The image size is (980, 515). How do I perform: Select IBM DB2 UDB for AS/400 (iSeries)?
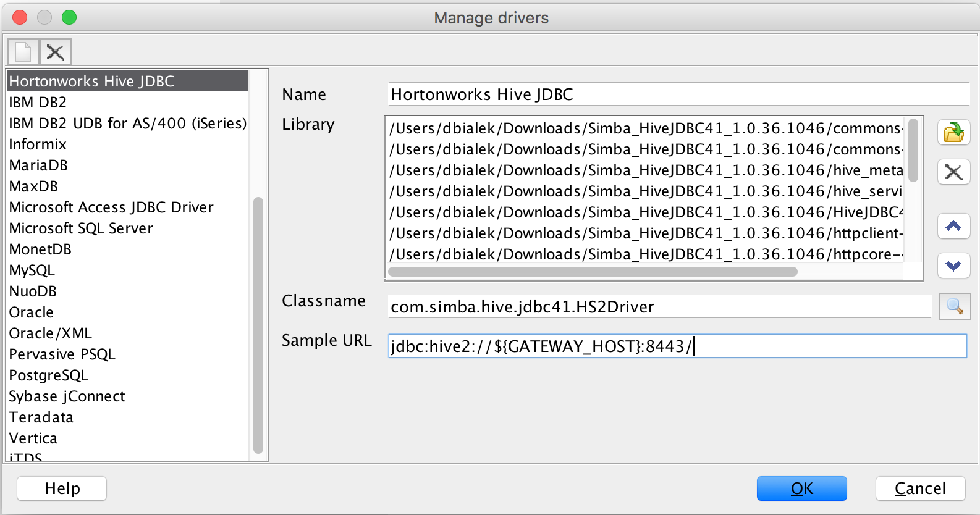pyautogui.click(x=128, y=123)
